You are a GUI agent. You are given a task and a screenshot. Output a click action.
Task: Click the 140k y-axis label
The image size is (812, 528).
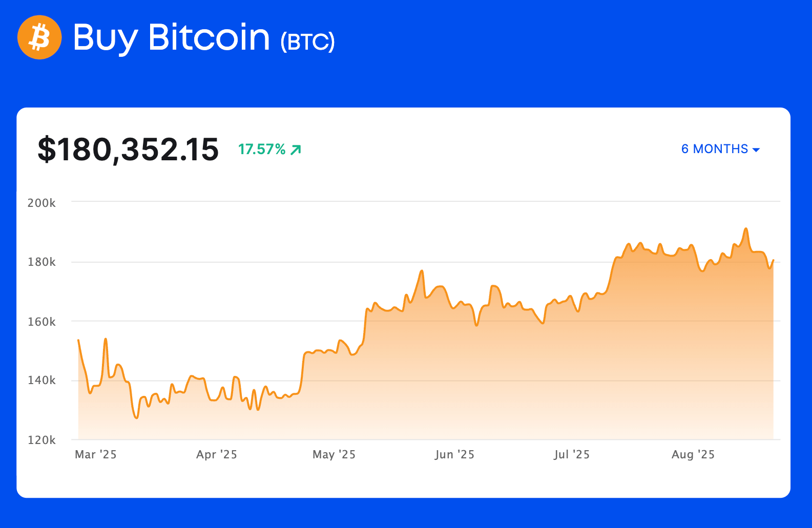(x=41, y=380)
